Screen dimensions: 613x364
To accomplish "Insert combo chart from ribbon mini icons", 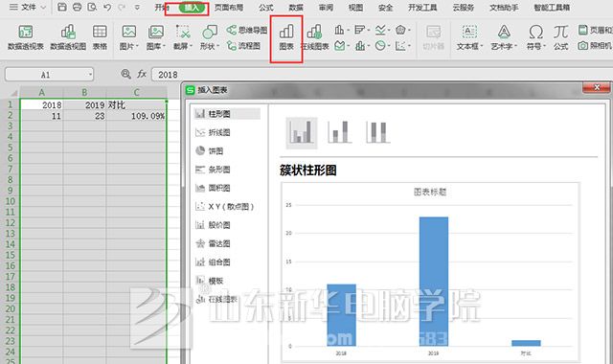I will [x=360, y=46].
